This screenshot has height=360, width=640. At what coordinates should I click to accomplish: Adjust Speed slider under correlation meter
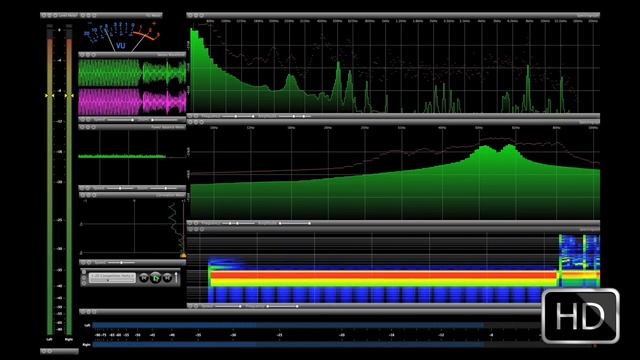(x=121, y=262)
